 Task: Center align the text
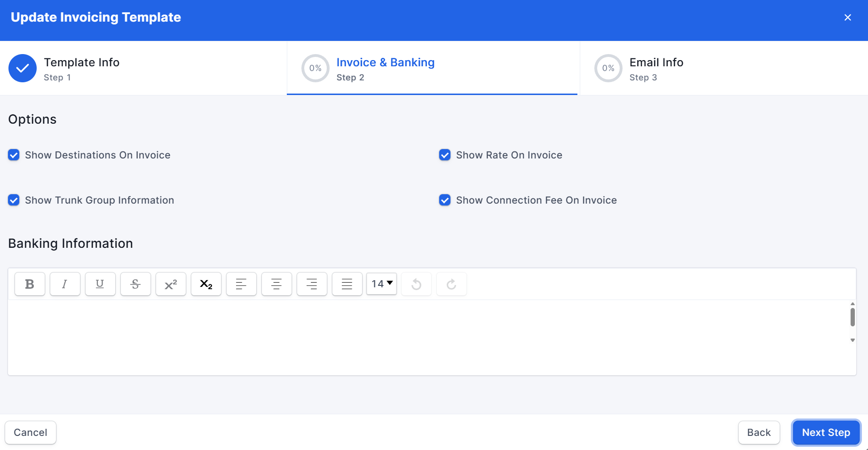[x=276, y=284]
